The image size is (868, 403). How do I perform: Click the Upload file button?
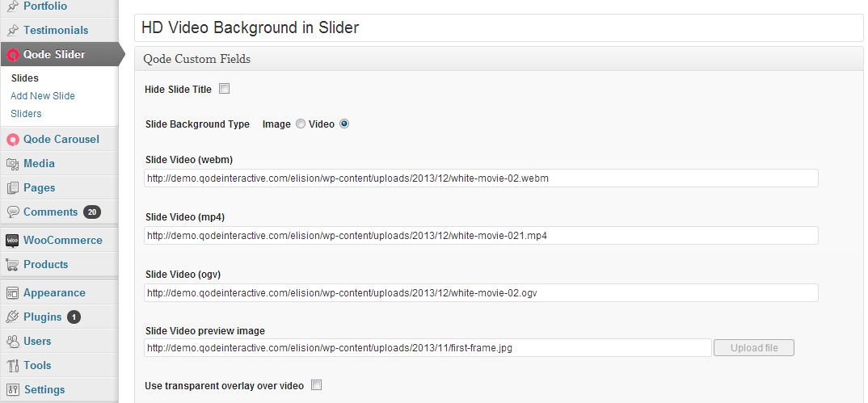753,348
